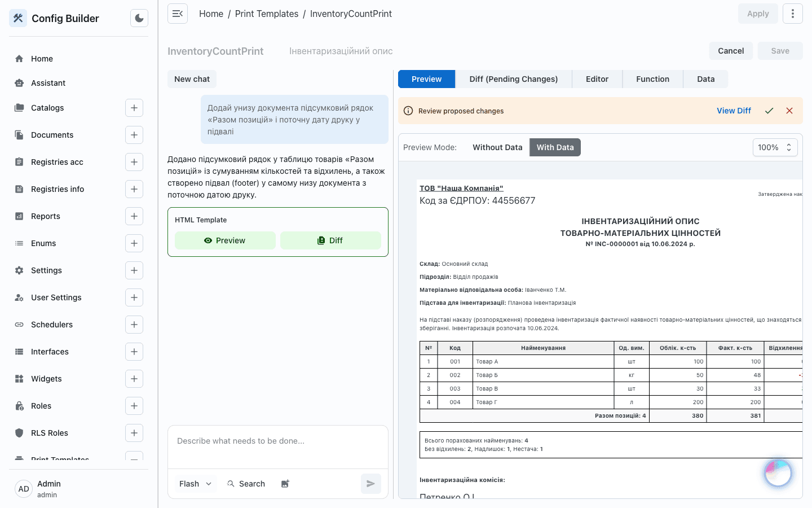This screenshot has height=508, width=812.
Task: Switch to the Editor tab
Action: (x=597, y=79)
